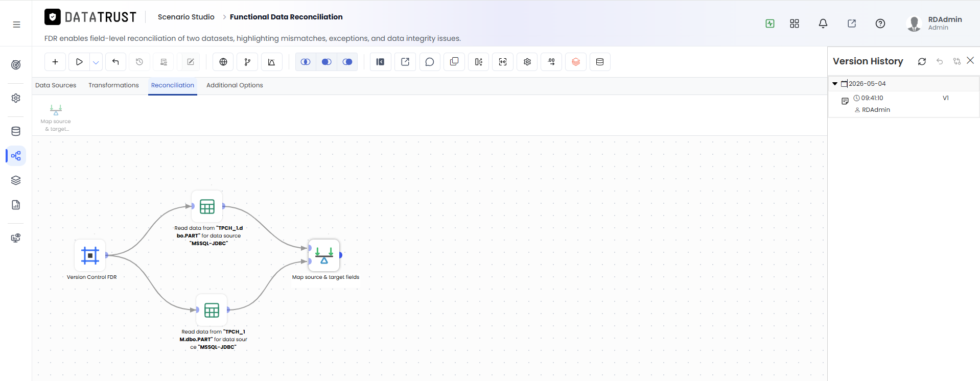Click the green activity monitor header icon
The width and height of the screenshot is (980, 381).
(x=770, y=23)
